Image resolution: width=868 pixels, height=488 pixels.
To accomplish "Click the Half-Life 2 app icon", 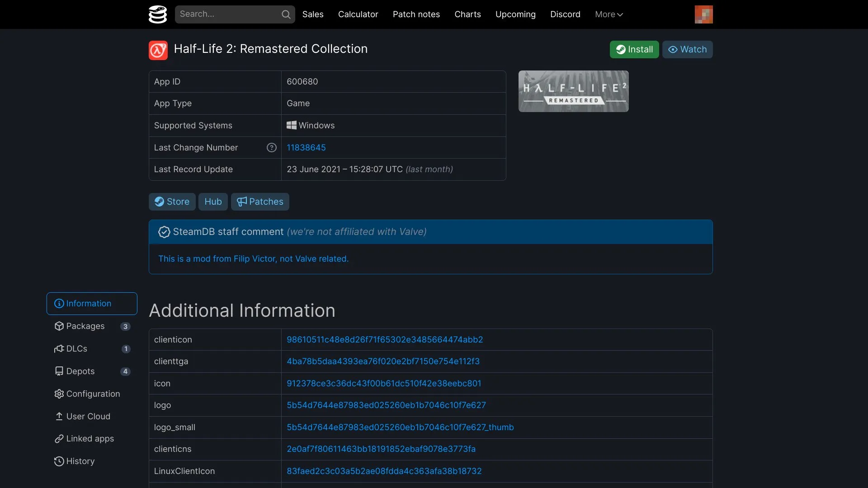I will (158, 50).
